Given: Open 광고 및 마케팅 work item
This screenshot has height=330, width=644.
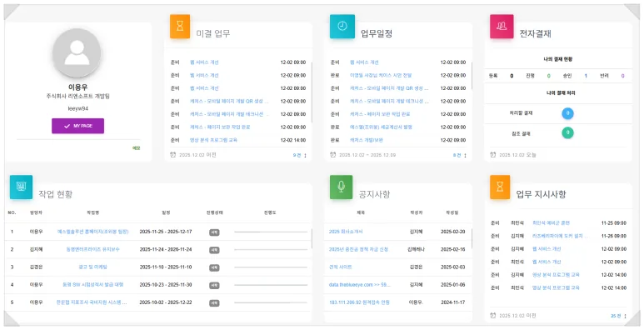Looking at the screenshot, I should click(x=92, y=267).
